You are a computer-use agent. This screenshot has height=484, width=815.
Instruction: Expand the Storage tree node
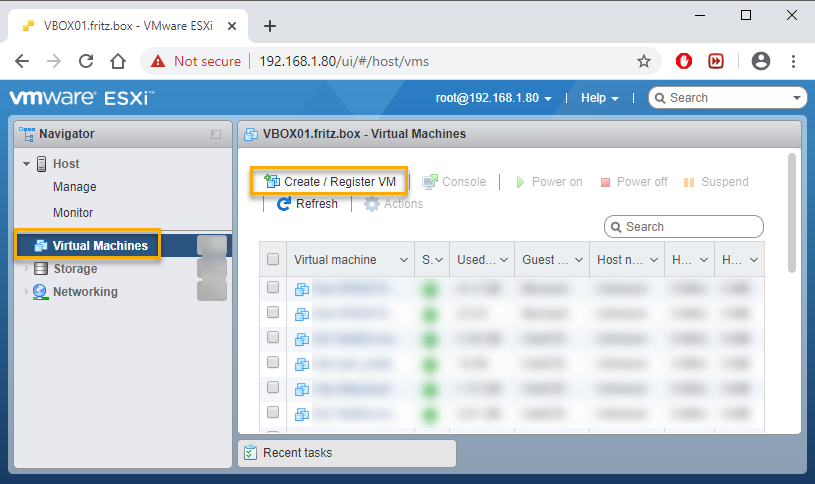point(26,269)
